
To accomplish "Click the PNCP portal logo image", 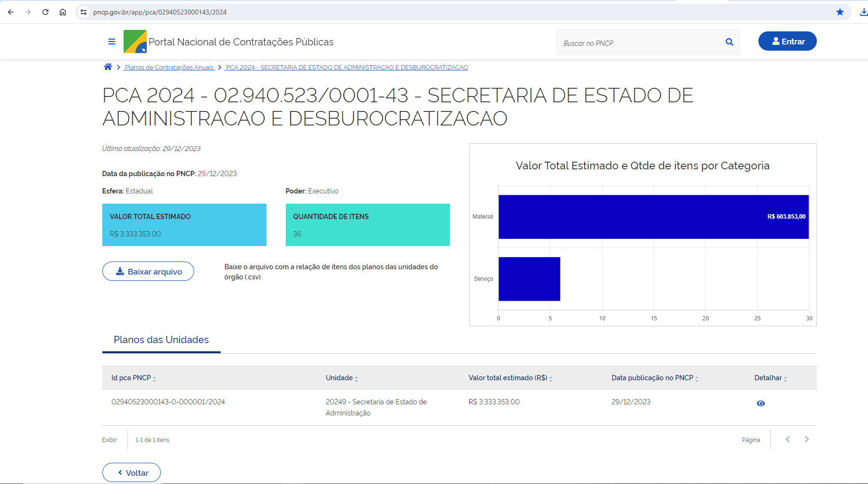I will tap(135, 41).
